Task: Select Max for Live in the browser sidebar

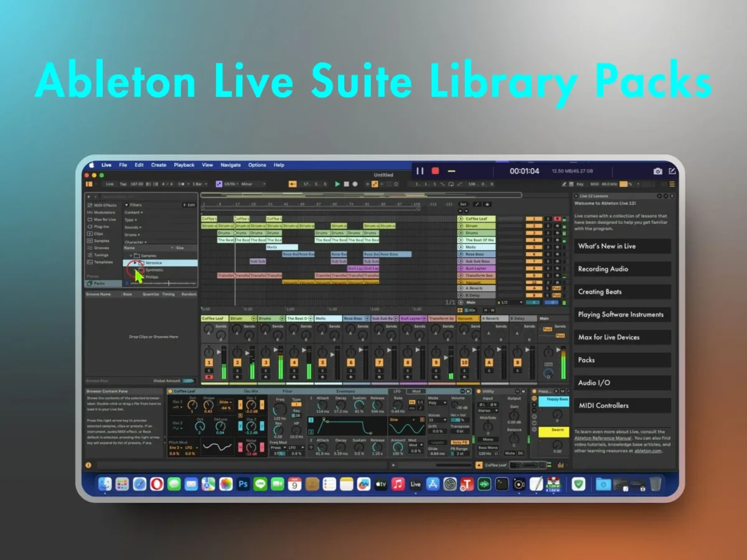Action: [x=101, y=219]
